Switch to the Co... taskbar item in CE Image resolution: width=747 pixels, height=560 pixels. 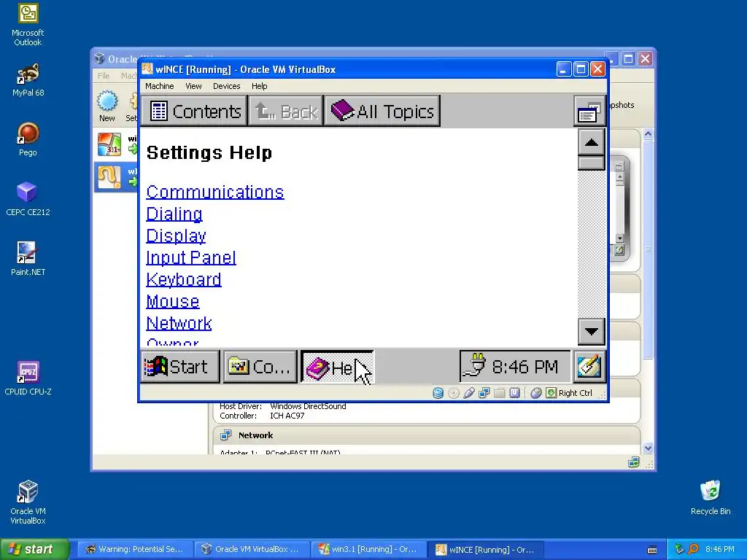260,367
